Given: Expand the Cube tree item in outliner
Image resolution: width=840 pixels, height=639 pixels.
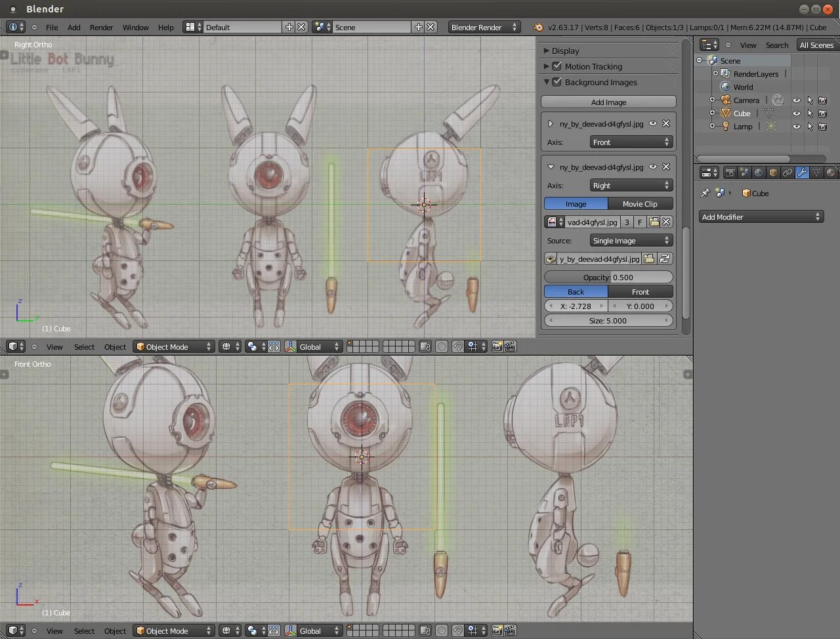Looking at the screenshot, I should click(713, 113).
